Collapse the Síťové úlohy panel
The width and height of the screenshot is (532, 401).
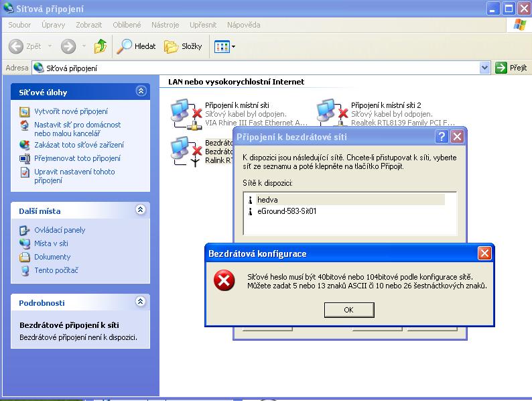coord(141,91)
